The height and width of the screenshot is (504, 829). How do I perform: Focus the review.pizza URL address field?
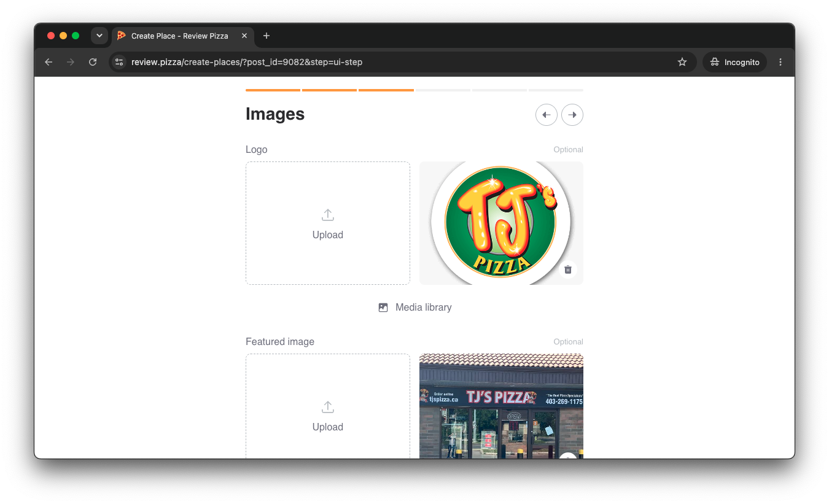click(x=393, y=62)
